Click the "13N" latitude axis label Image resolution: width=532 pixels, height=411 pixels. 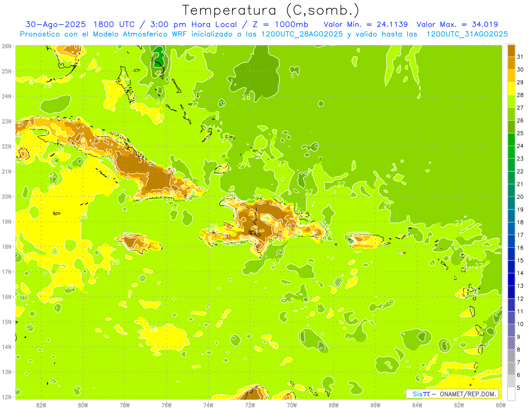point(7,372)
